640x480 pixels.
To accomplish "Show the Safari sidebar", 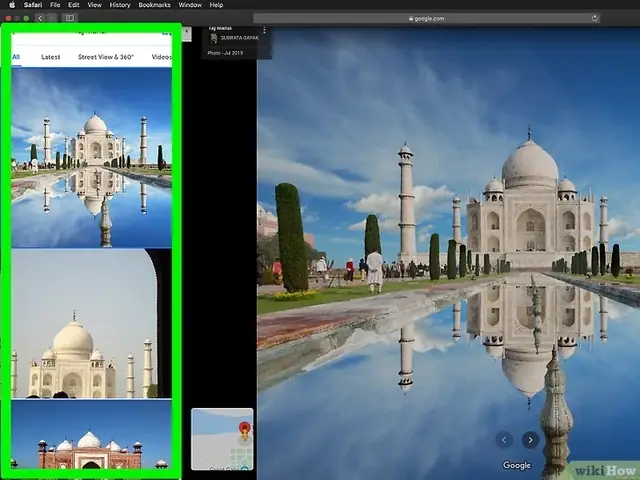I will pyautogui.click(x=70, y=18).
